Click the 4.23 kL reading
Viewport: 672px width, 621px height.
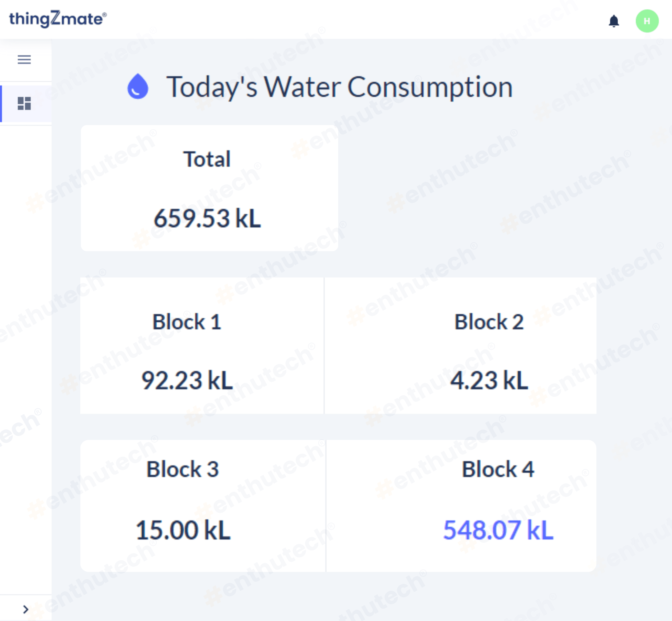pyautogui.click(x=489, y=381)
